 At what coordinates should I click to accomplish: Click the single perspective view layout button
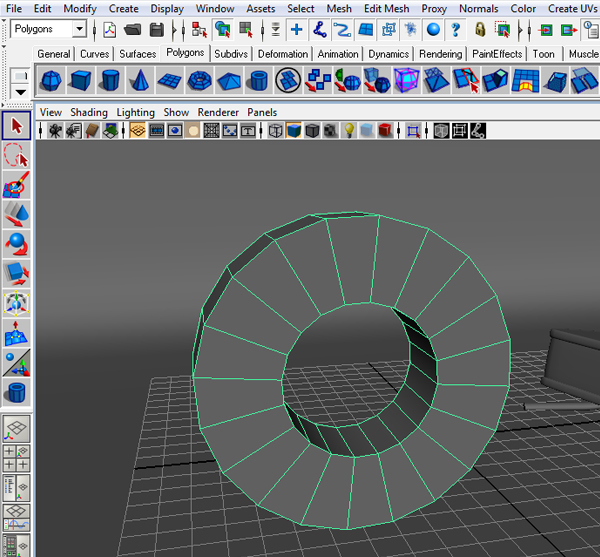pos(16,429)
